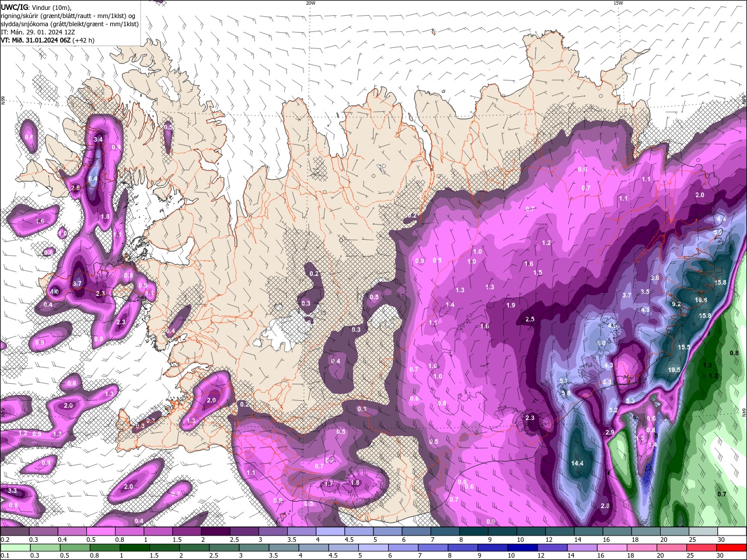This screenshot has width=747, height=560.
Task: Click the 5.3 value on the map
Action: [x=630, y=401]
